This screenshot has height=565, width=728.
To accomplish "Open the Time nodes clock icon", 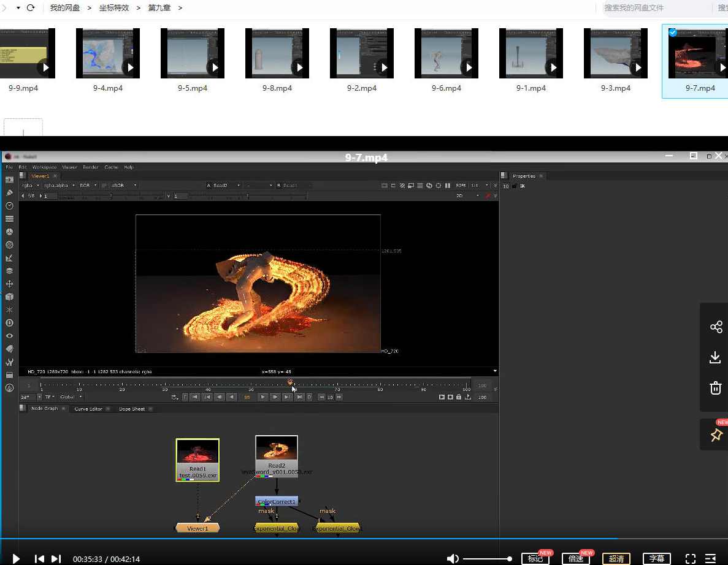I will coord(9,205).
